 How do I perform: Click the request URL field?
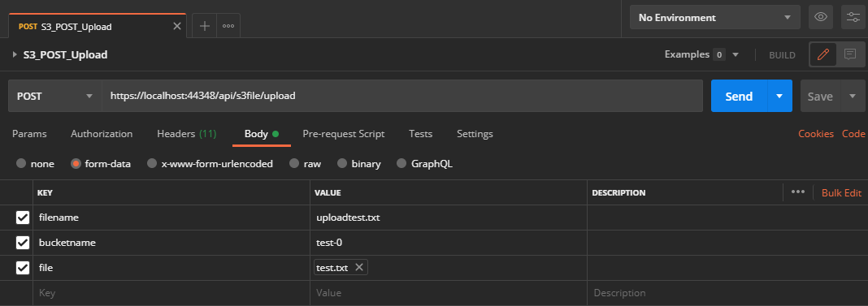click(401, 96)
